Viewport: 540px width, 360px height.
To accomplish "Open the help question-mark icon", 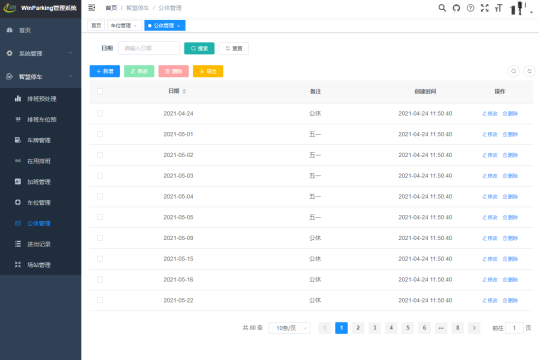I will (470, 8).
